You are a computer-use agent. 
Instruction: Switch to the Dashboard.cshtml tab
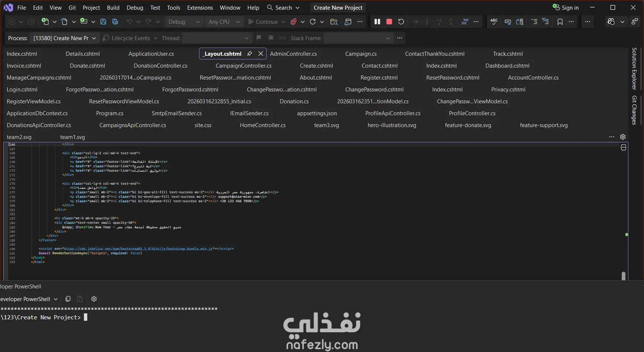point(507,65)
